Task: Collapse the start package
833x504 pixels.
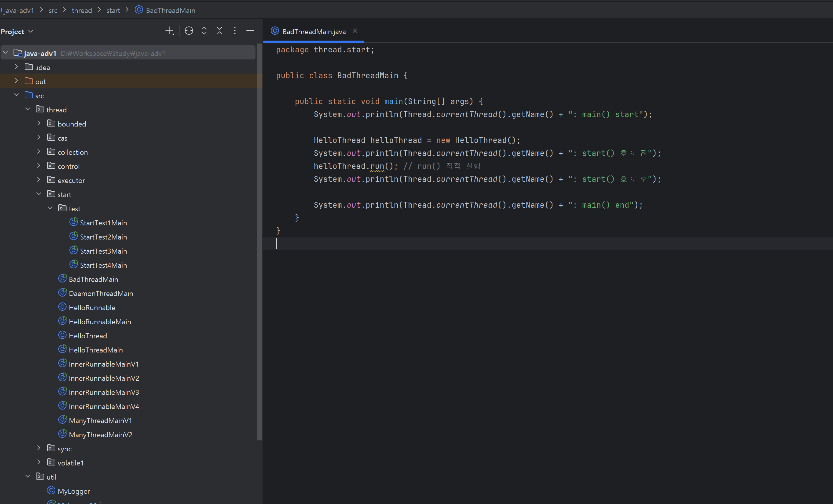Action: pyautogui.click(x=39, y=194)
